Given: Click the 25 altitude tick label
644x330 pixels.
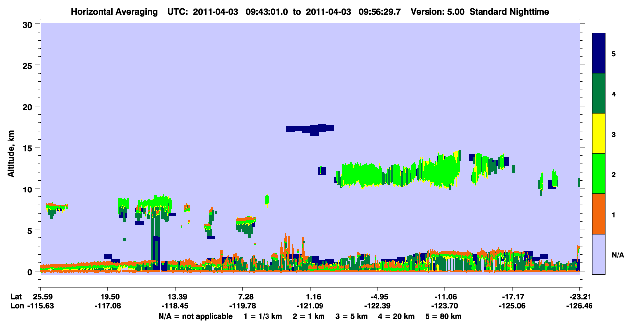Looking at the screenshot, I should (x=29, y=65).
